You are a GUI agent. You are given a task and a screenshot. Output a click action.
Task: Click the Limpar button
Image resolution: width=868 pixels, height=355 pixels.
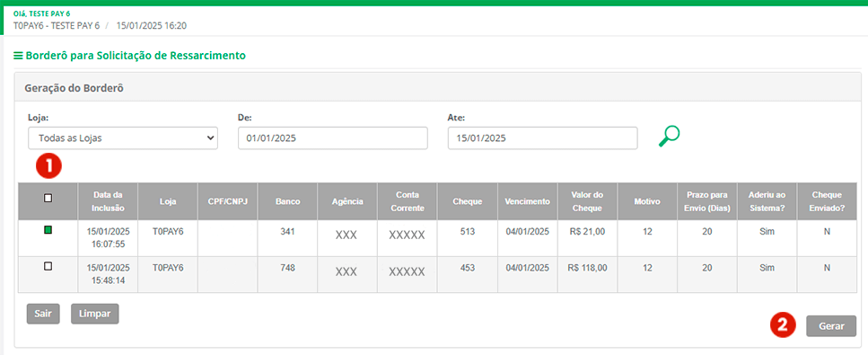coord(94,314)
